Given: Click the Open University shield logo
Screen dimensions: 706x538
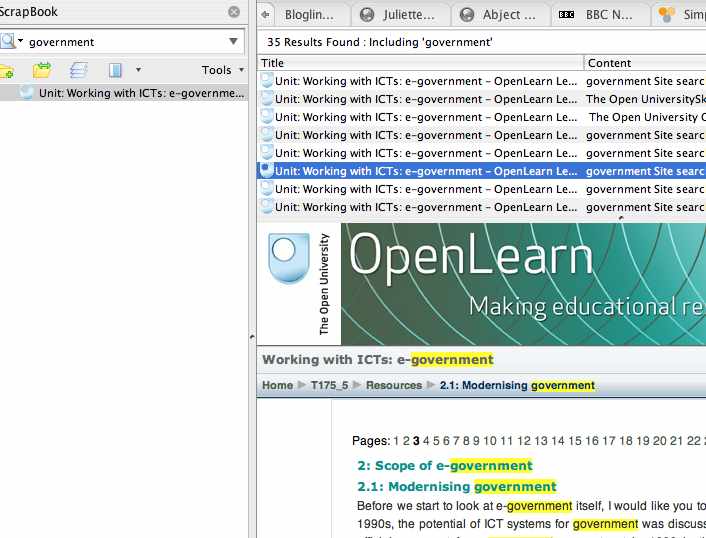Looking at the screenshot, I should 289,258.
